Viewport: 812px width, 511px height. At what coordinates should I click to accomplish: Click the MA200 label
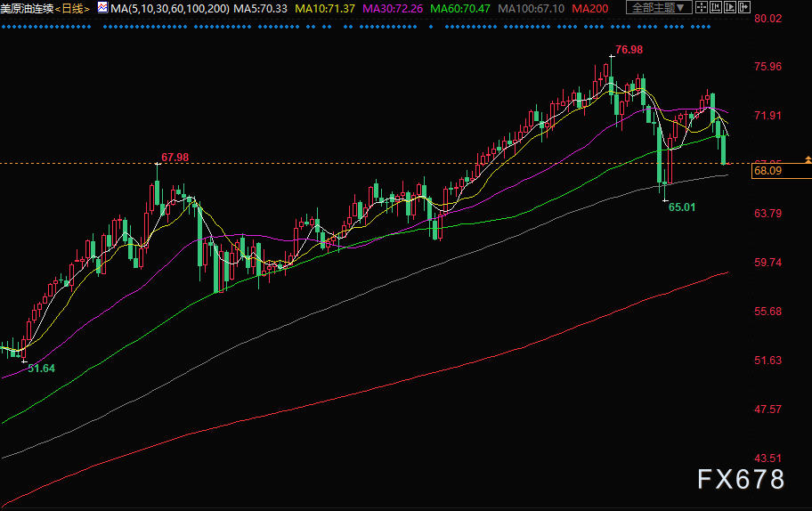click(589, 9)
